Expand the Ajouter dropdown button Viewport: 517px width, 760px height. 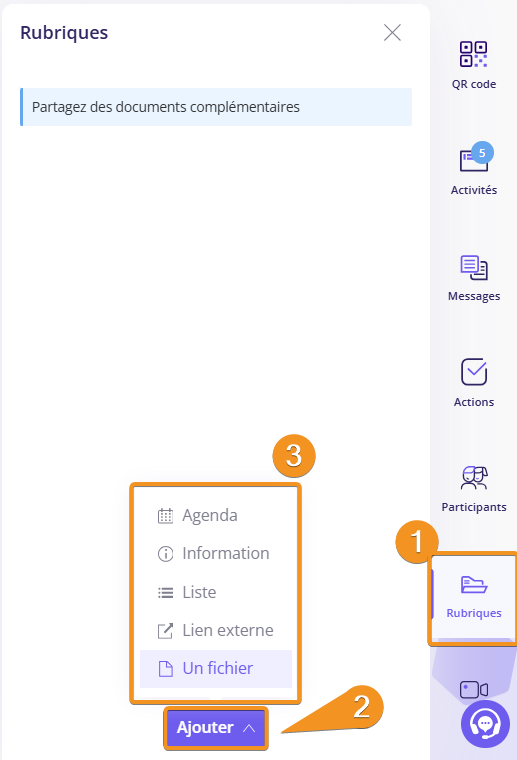coord(216,728)
